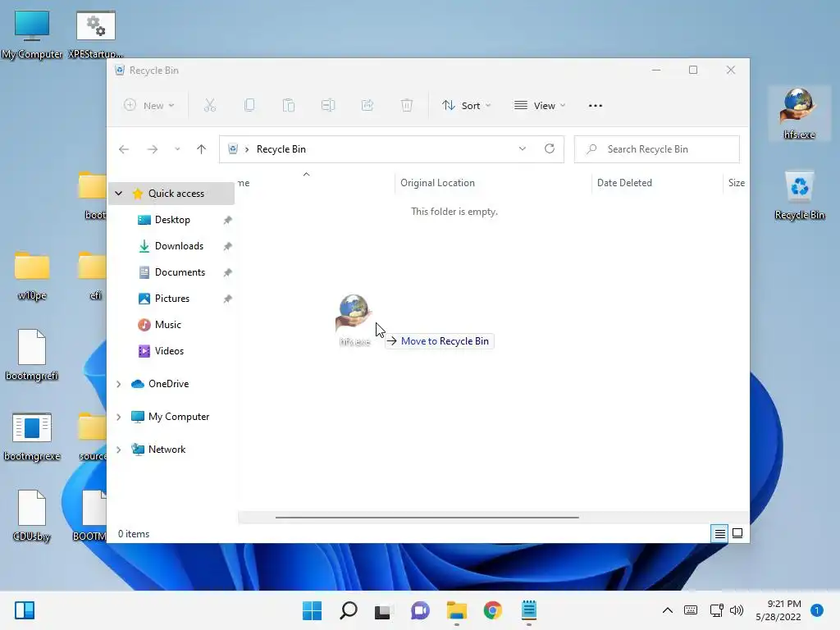Screen dimensions: 840x630
Task: Open the network tray icon
Action: coord(716,610)
